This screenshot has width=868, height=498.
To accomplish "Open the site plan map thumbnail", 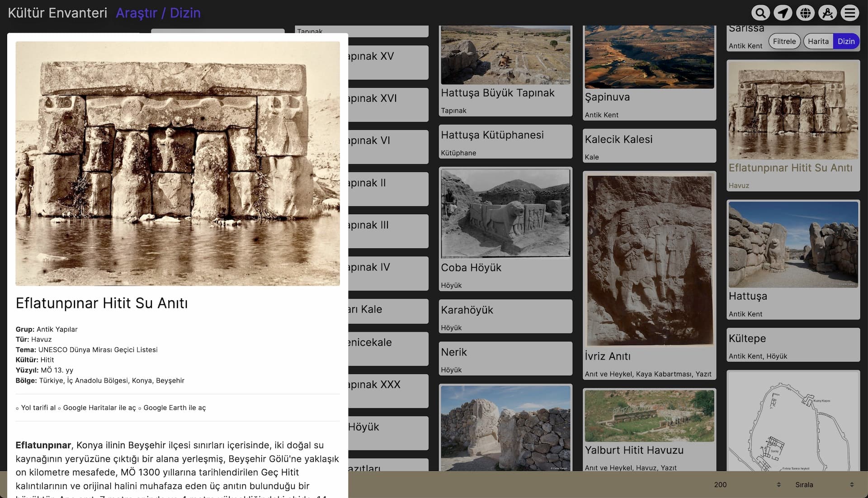I will click(x=793, y=421).
